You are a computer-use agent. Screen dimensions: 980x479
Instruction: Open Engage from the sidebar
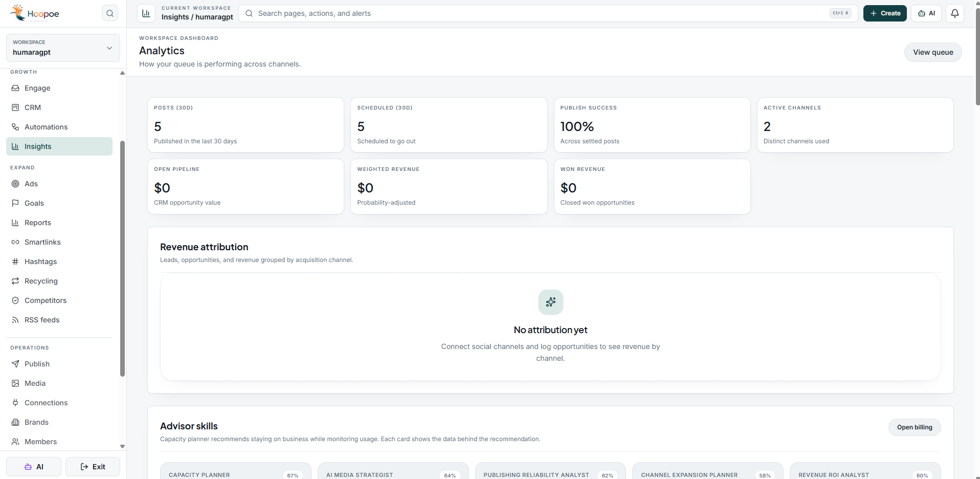point(59,88)
